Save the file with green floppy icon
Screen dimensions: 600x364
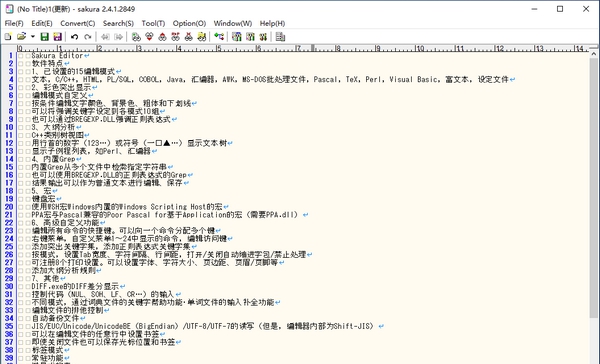coord(45,37)
